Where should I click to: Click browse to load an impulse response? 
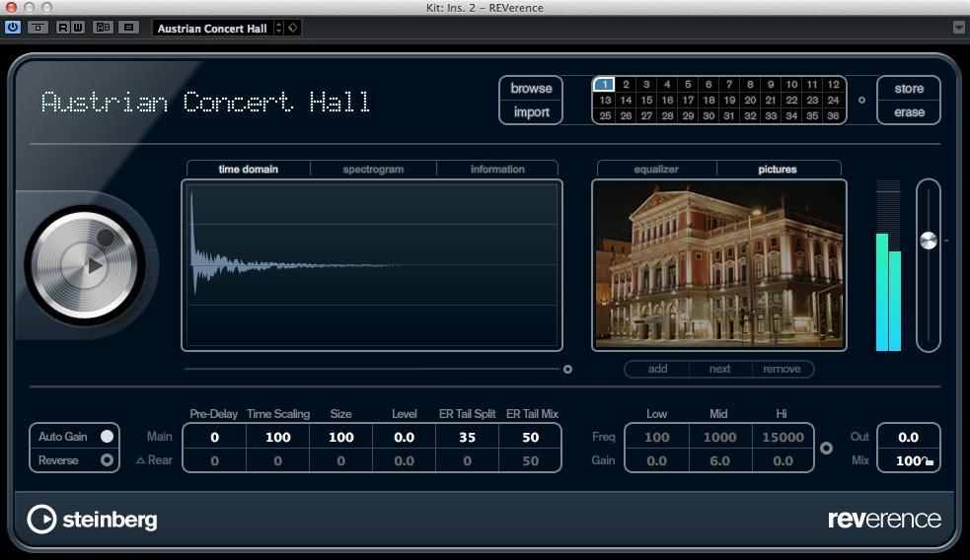[x=531, y=89]
